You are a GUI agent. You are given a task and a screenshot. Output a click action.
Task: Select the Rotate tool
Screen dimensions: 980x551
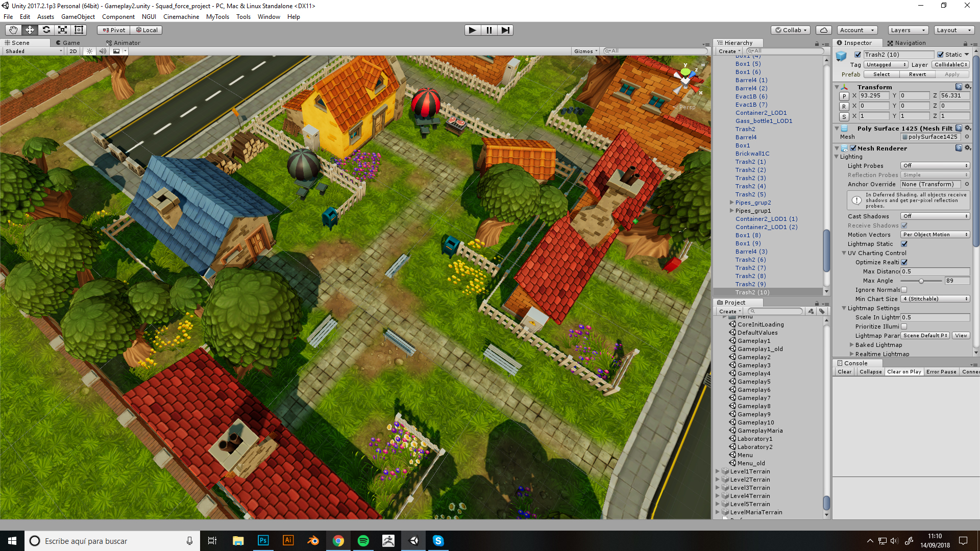(46, 30)
